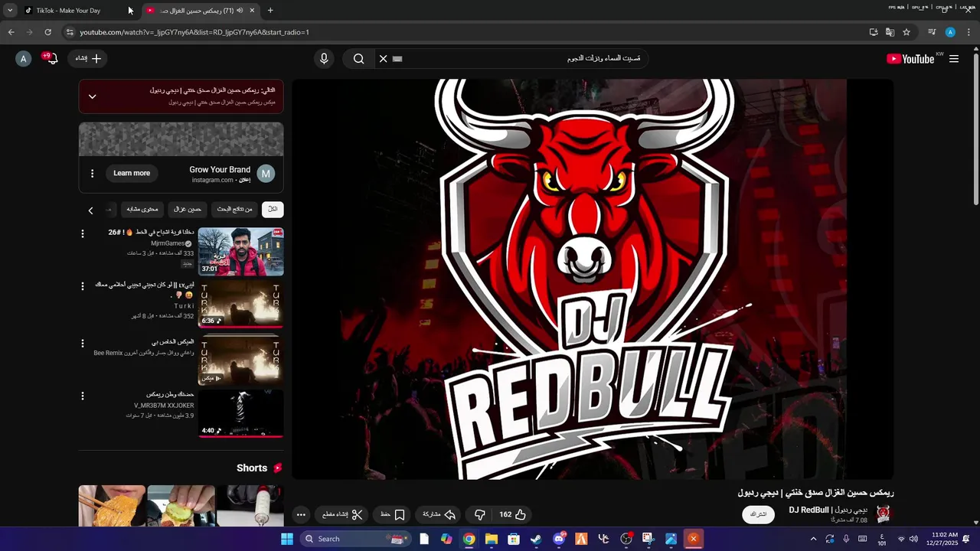The height and width of the screenshot is (551, 980).
Task: Mute the playing YouTube tab audio icon
Action: 240,11
